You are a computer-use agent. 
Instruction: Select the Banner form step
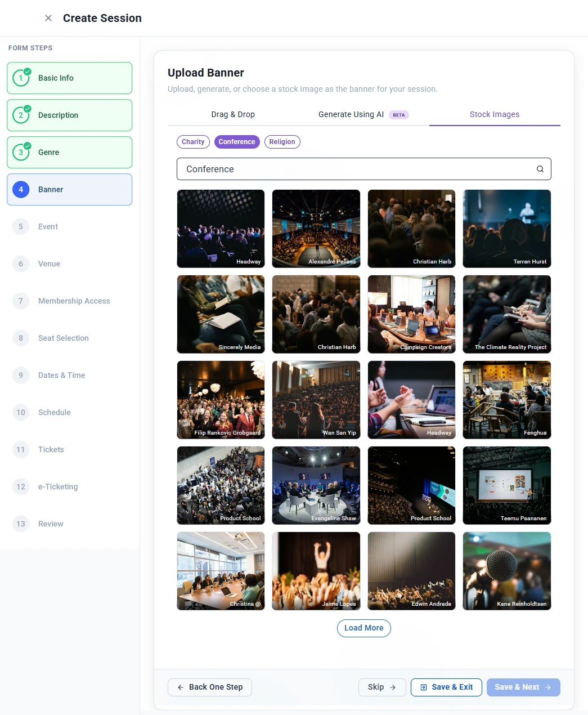tap(70, 190)
